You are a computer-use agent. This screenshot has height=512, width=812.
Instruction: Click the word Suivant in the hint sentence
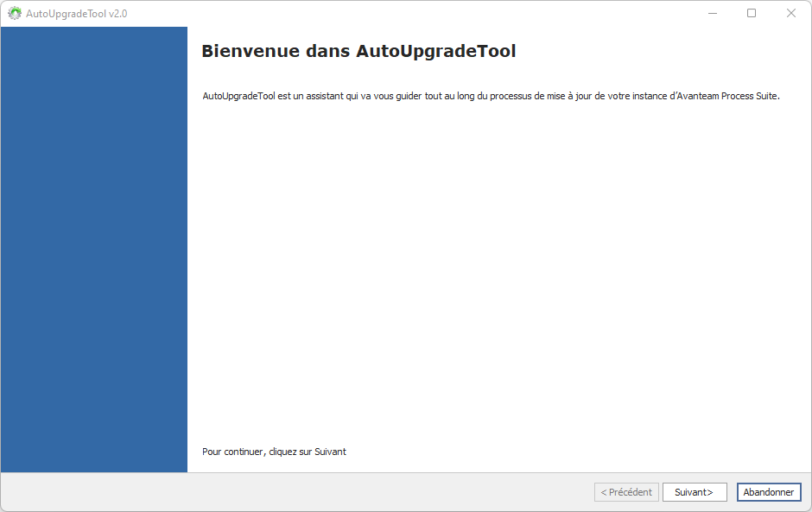tap(330, 452)
